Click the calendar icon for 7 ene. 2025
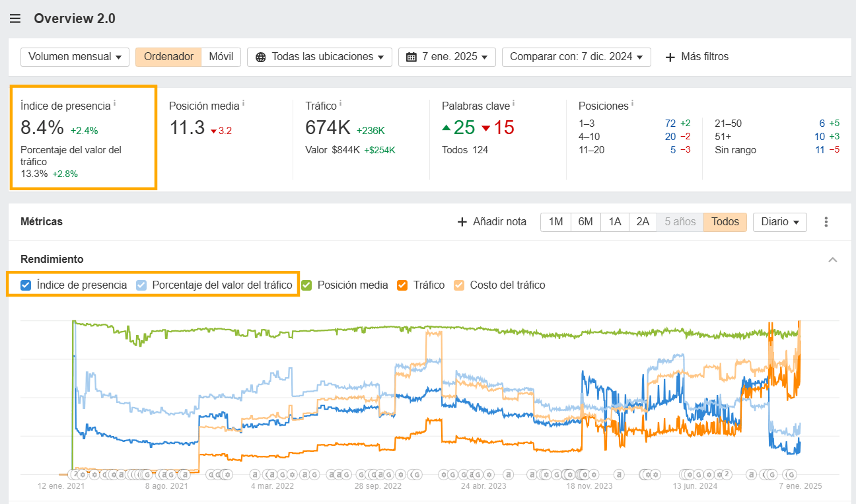 (411, 57)
